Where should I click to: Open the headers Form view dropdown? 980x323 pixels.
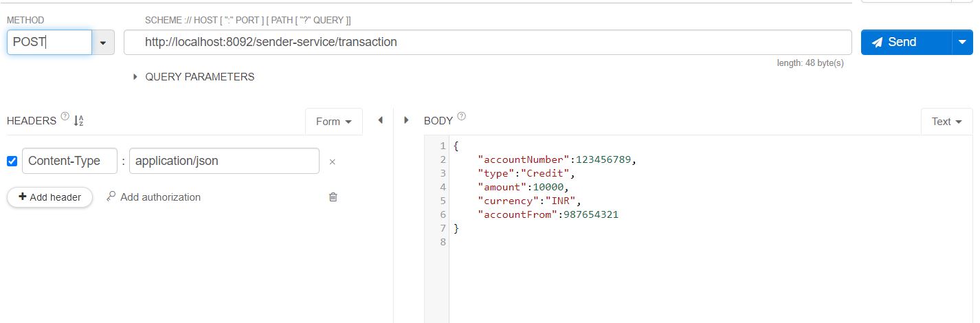click(x=334, y=121)
